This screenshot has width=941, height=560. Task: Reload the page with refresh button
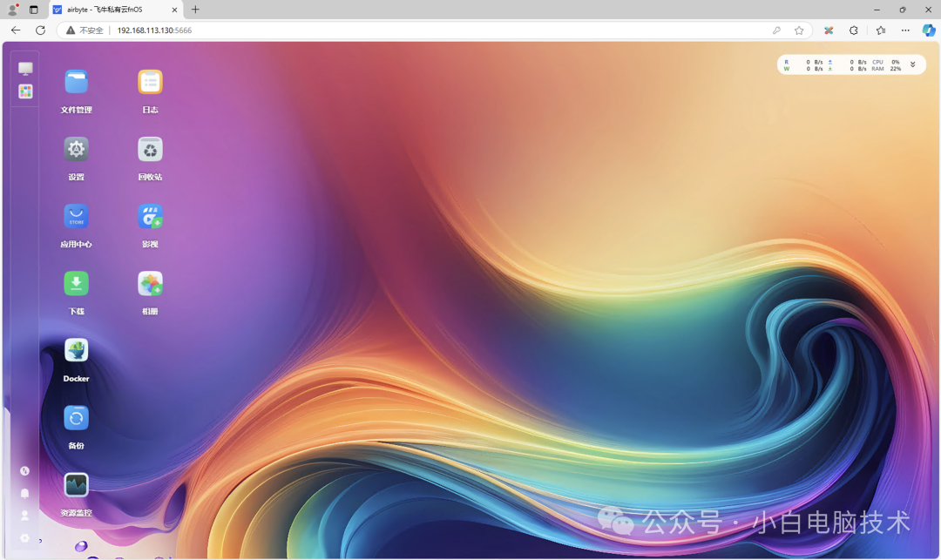click(x=40, y=30)
